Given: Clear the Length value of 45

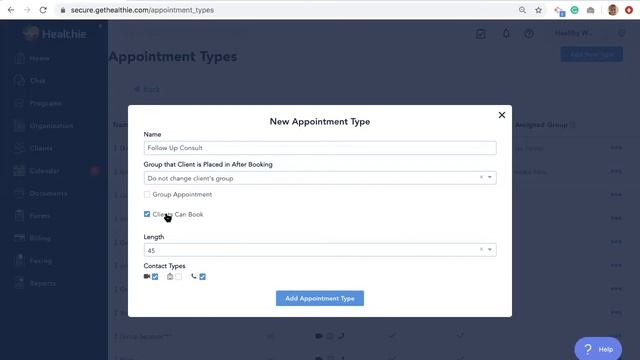Looking at the screenshot, I should pos(481,250).
